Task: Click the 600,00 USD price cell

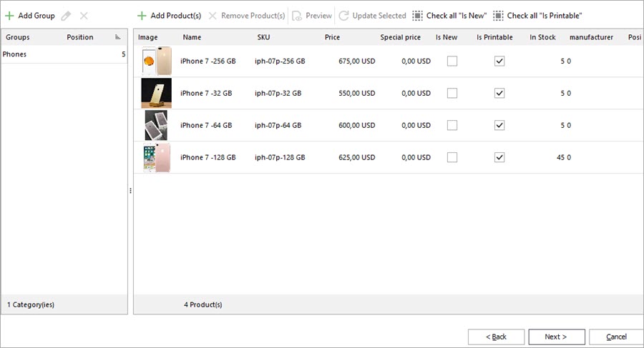Action: tap(357, 125)
